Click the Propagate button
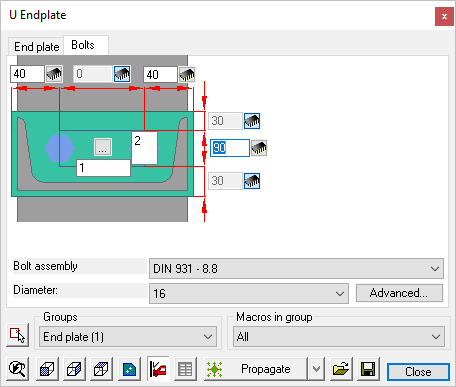The height and width of the screenshot is (387, 456). [255, 369]
